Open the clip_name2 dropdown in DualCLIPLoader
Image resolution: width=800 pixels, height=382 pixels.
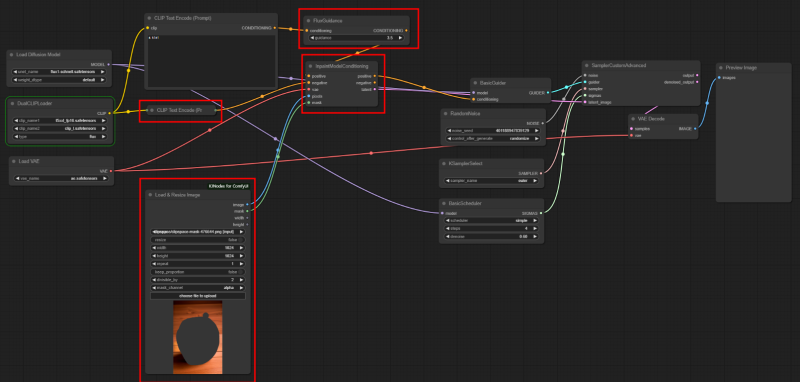point(61,129)
